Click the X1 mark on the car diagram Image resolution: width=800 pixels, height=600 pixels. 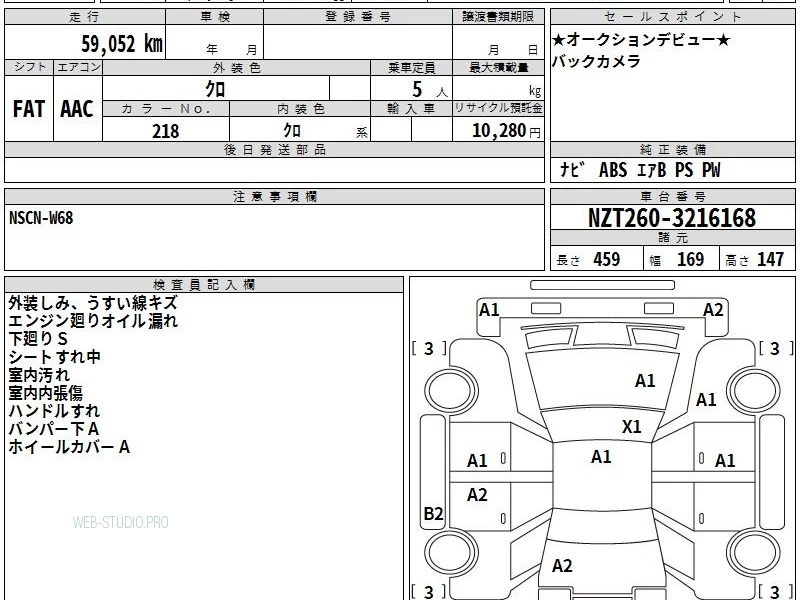632,427
